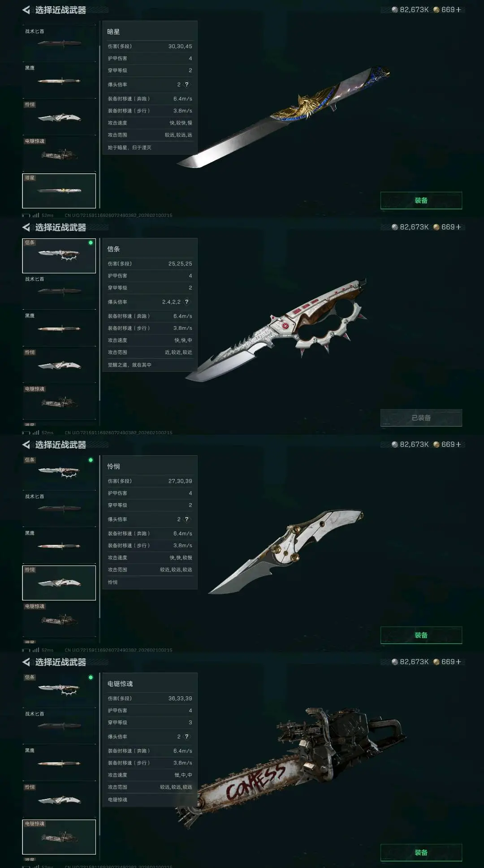Click the question mark beside 怜悯 爆头倍率
The width and height of the screenshot is (484, 868).
point(187,519)
